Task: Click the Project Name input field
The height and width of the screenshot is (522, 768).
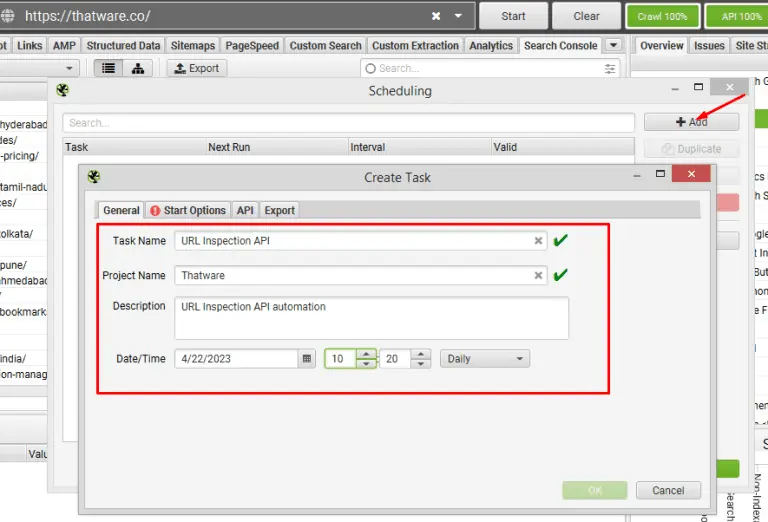Action: coord(360,275)
